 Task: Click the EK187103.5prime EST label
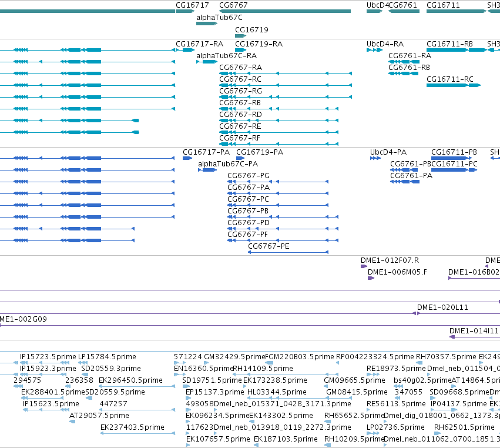pos(286,439)
